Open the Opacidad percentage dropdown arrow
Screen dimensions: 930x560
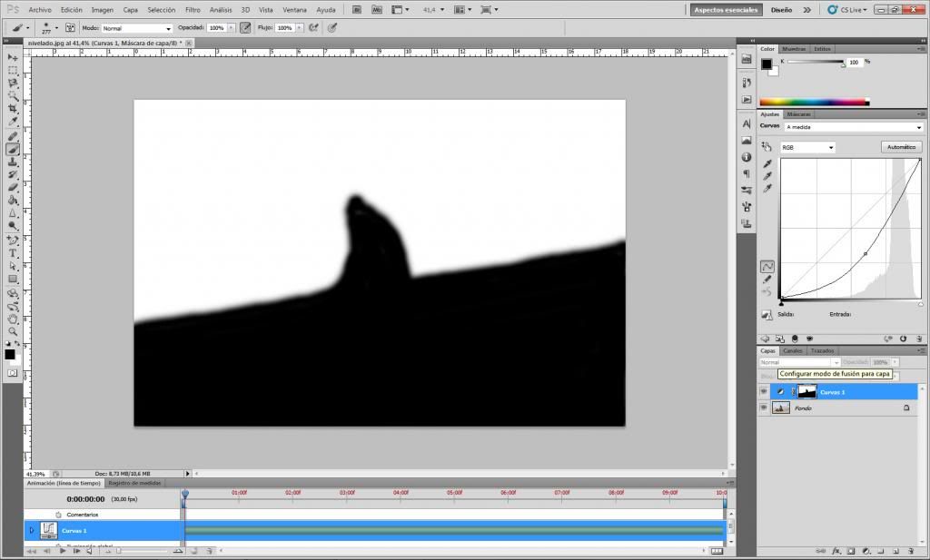click(231, 28)
